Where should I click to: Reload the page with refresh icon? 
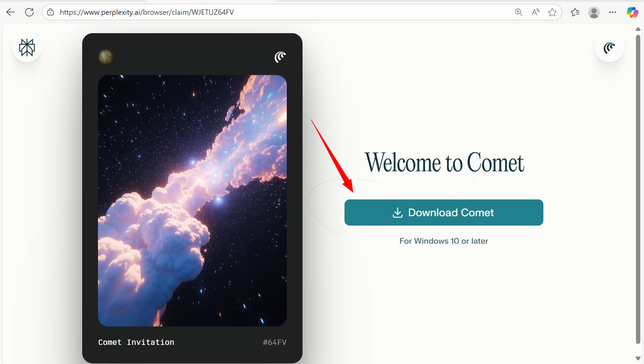point(30,12)
